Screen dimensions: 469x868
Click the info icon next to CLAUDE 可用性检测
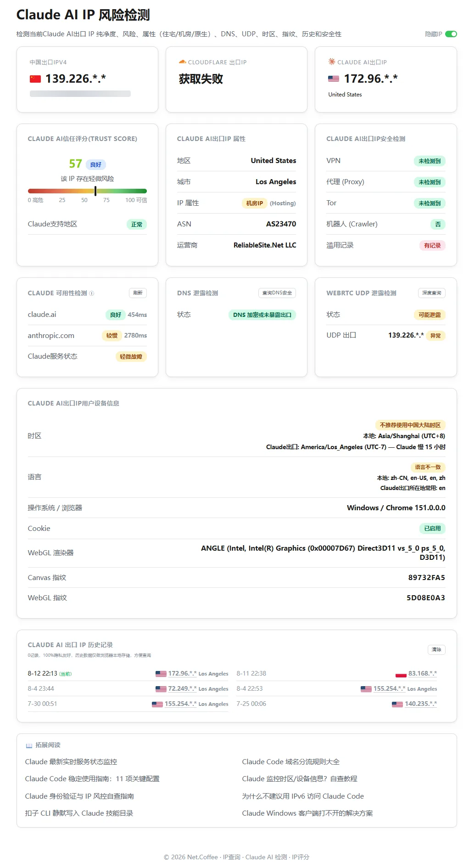click(91, 293)
